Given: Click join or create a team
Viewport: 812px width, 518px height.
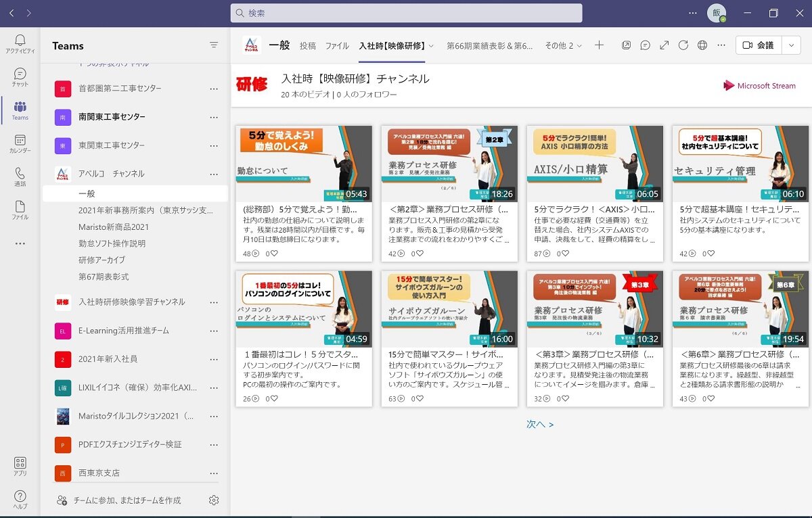Looking at the screenshot, I should click(119, 500).
